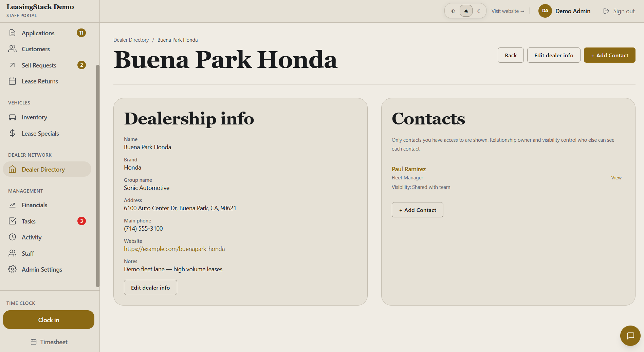Click View for Paul Ramirez

coord(616,177)
